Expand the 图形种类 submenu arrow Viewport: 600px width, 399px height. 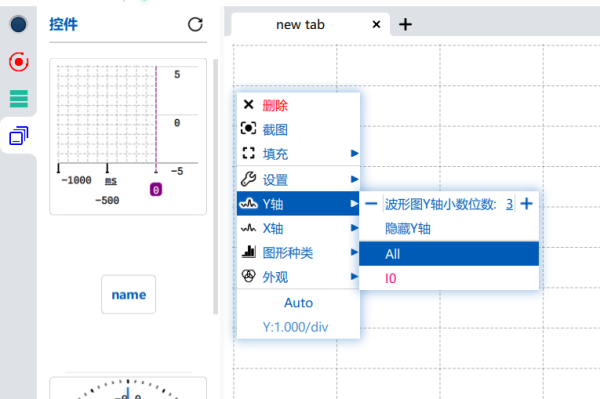click(354, 252)
